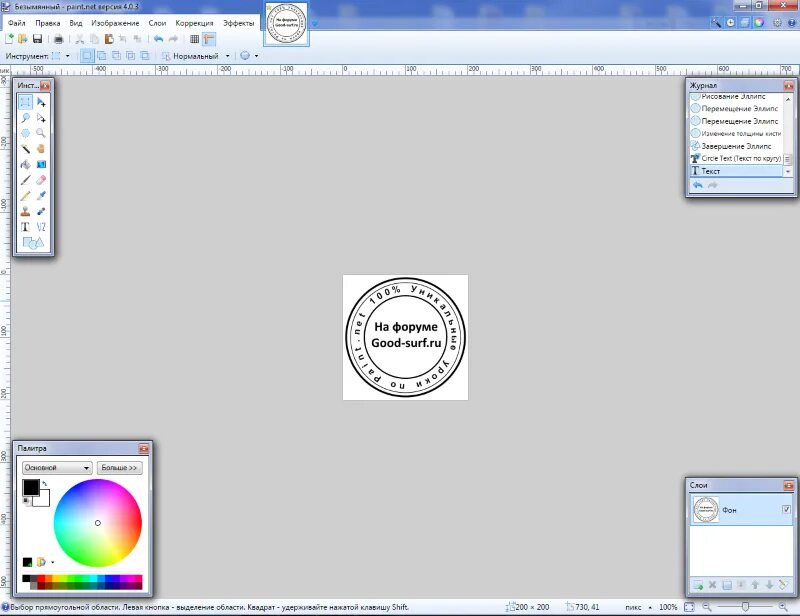Image resolution: width=800 pixels, height=616 pixels.
Task: Open the Основной color dropdown in Палитра
Action: coord(57,467)
